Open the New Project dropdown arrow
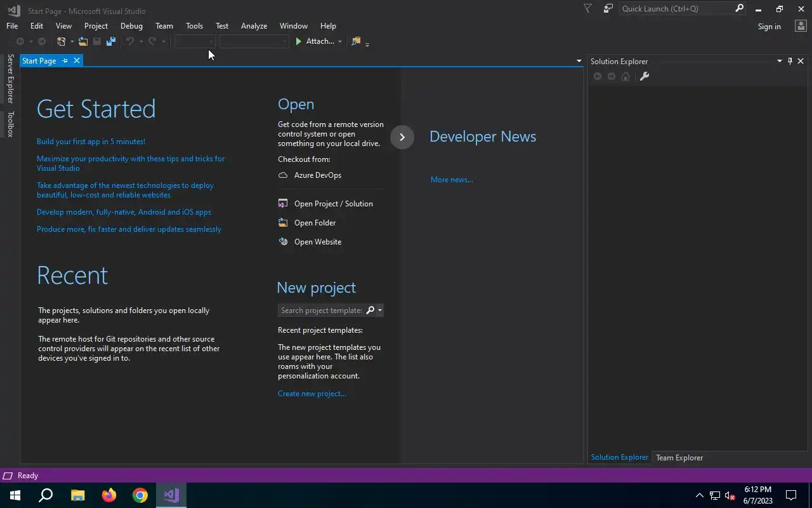This screenshot has height=508, width=812. (72, 42)
